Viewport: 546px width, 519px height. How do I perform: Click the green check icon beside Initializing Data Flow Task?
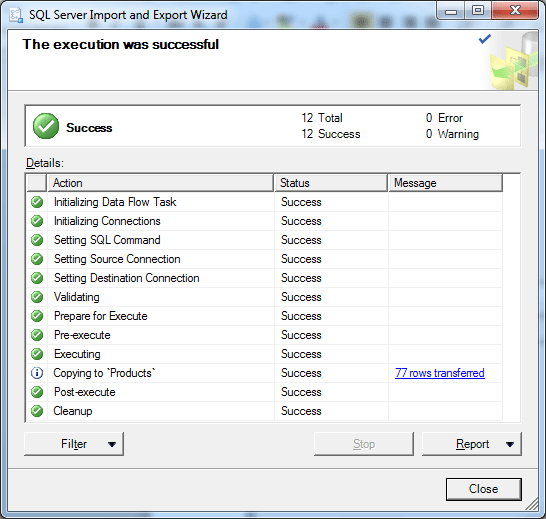point(37,202)
